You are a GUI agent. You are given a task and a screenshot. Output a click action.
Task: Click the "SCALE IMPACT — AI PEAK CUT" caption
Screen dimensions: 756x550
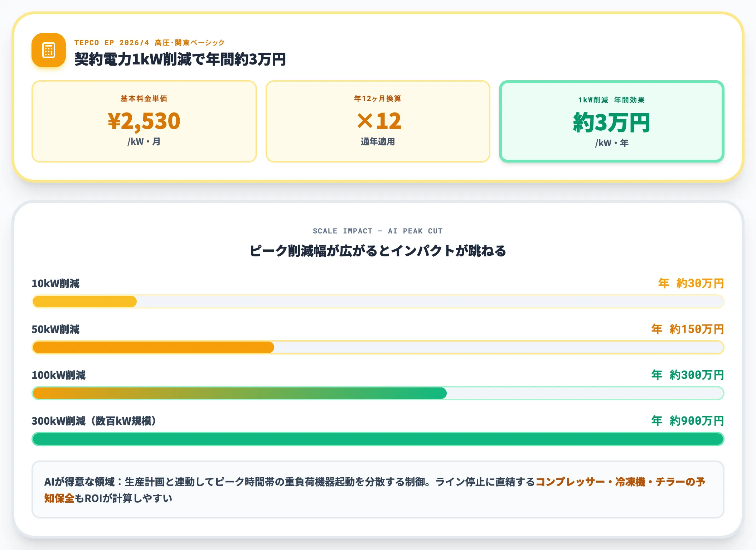point(378,231)
